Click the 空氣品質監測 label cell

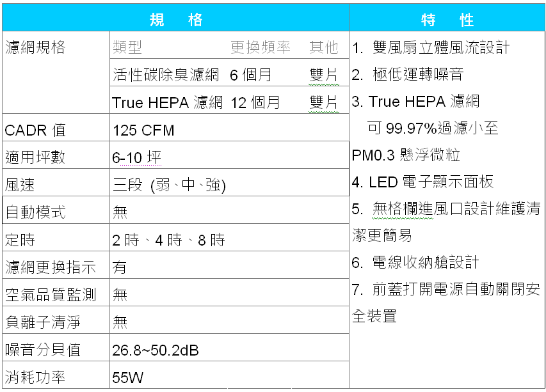pyautogui.click(x=50, y=295)
